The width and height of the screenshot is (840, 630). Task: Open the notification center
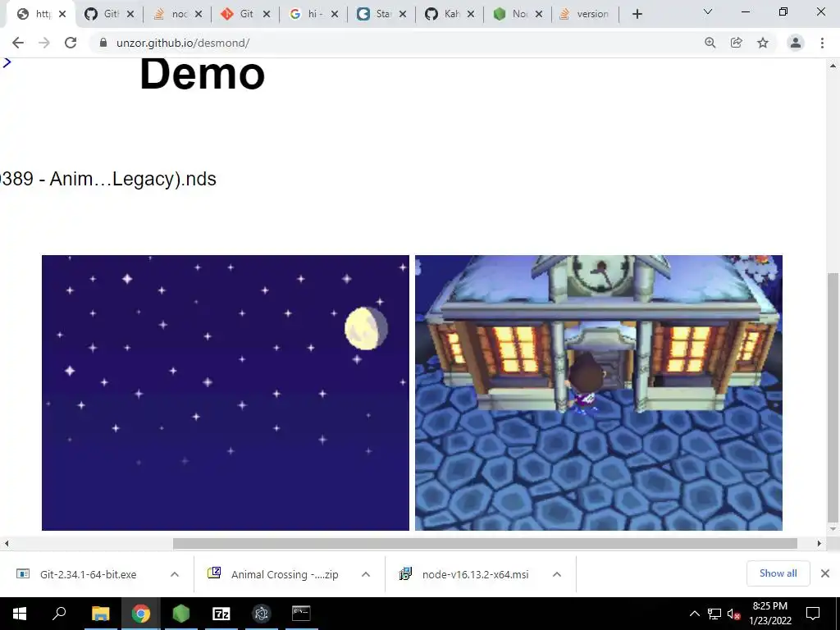pos(813,614)
